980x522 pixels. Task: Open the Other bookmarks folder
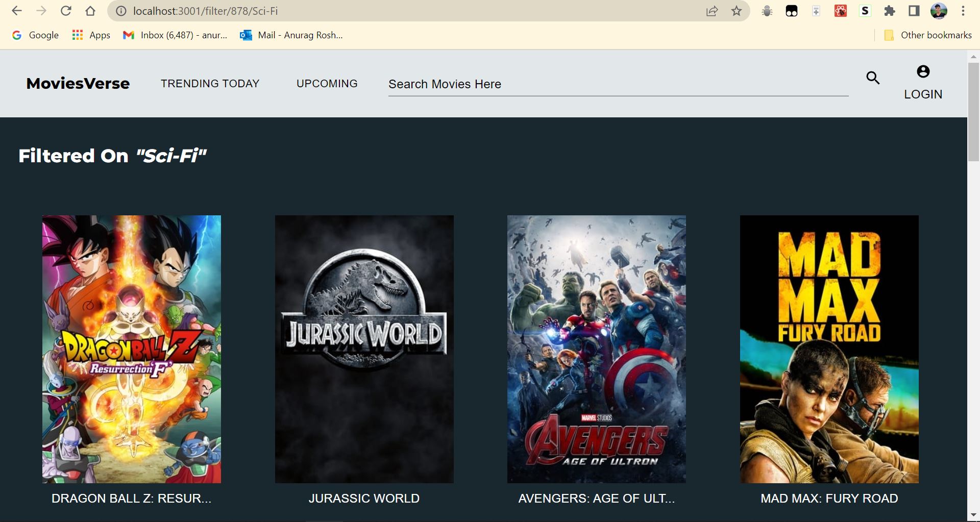click(x=928, y=35)
